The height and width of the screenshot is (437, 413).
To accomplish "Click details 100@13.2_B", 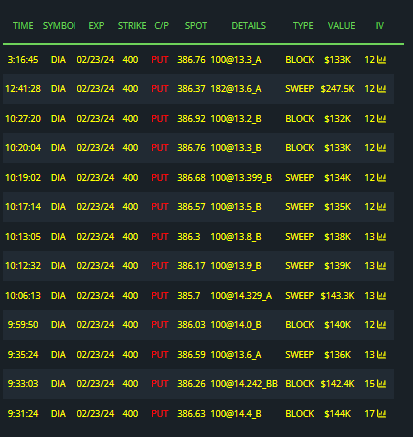I will pos(236,119).
